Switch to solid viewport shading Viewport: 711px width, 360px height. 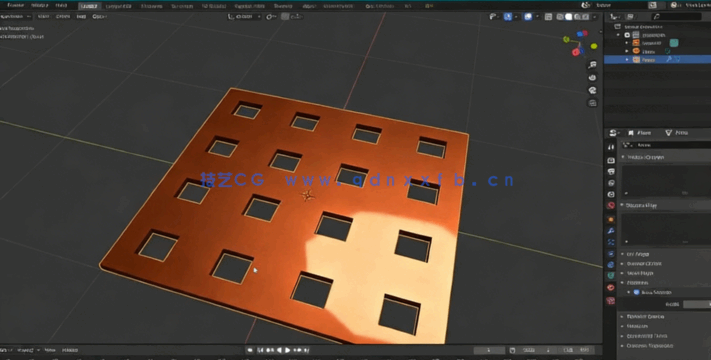coord(569,16)
